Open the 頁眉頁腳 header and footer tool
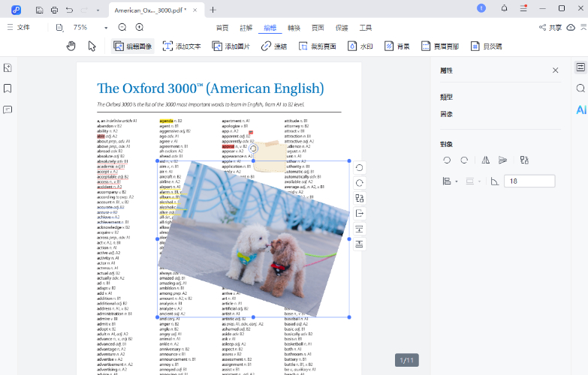The image size is (588, 375). (440, 46)
